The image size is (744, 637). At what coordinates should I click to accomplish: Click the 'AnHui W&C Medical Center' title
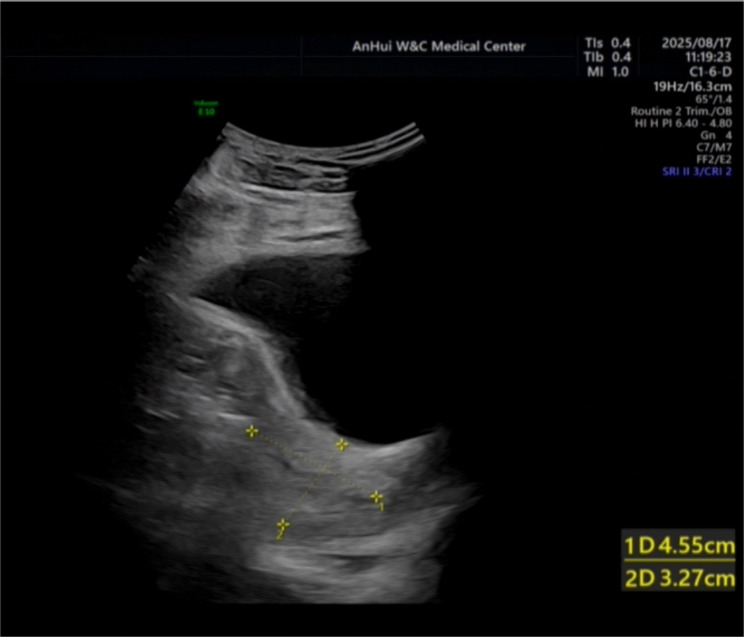point(439,47)
